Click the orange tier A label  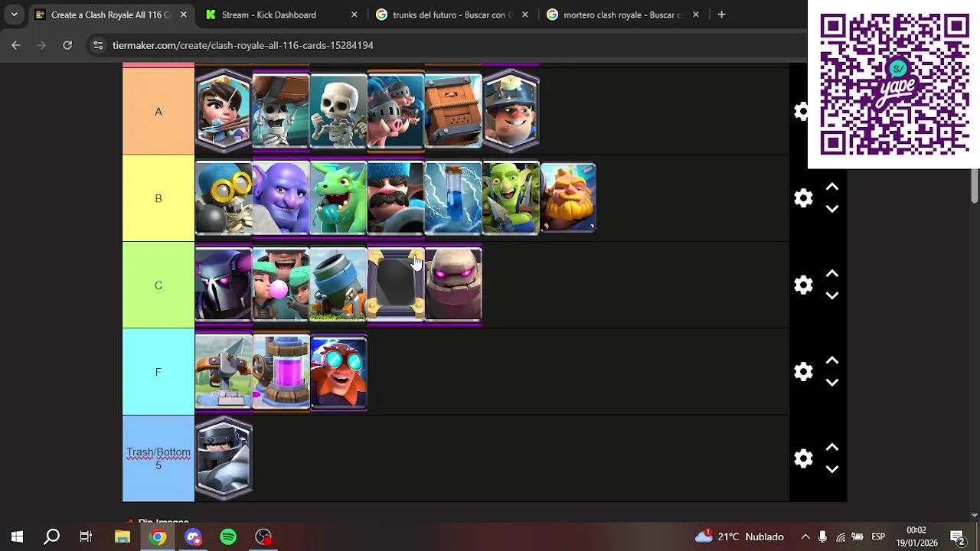pyautogui.click(x=158, y=112)
